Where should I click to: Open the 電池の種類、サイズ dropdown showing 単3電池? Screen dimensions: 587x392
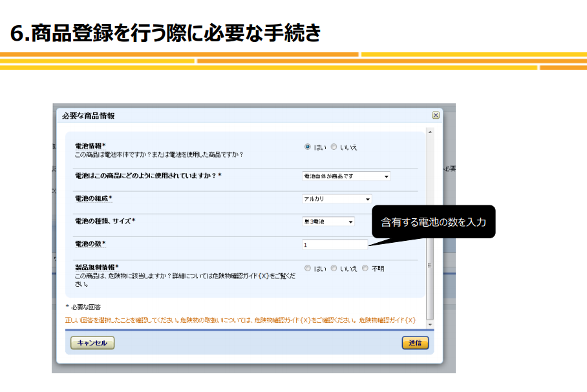coord(328,222)
